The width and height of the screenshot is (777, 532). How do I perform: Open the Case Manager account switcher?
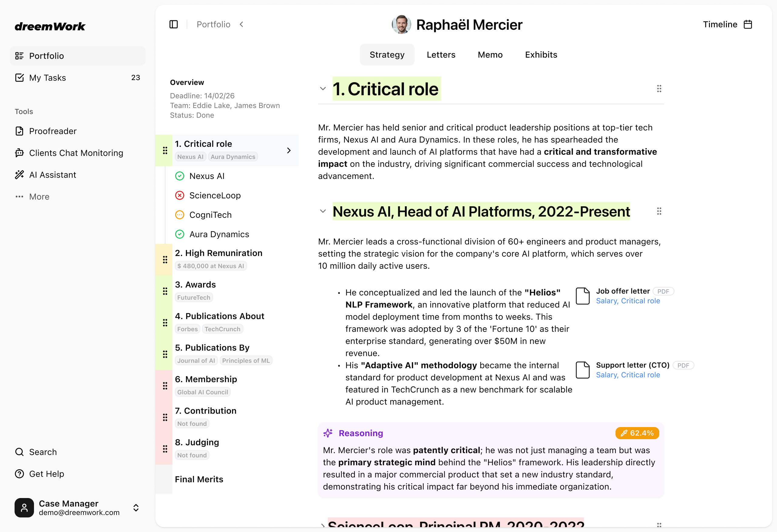click(x=136, y=508)
